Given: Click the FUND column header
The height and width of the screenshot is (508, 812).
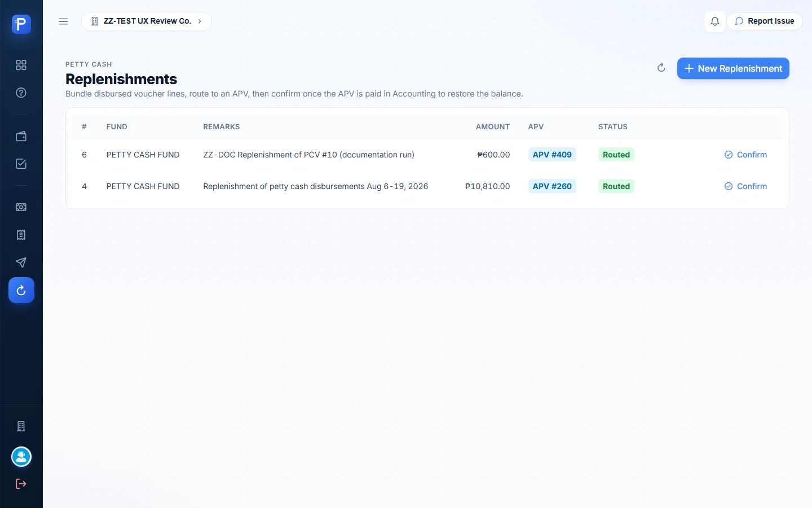Looking at the screenshot, I should (x=117, y=127).
